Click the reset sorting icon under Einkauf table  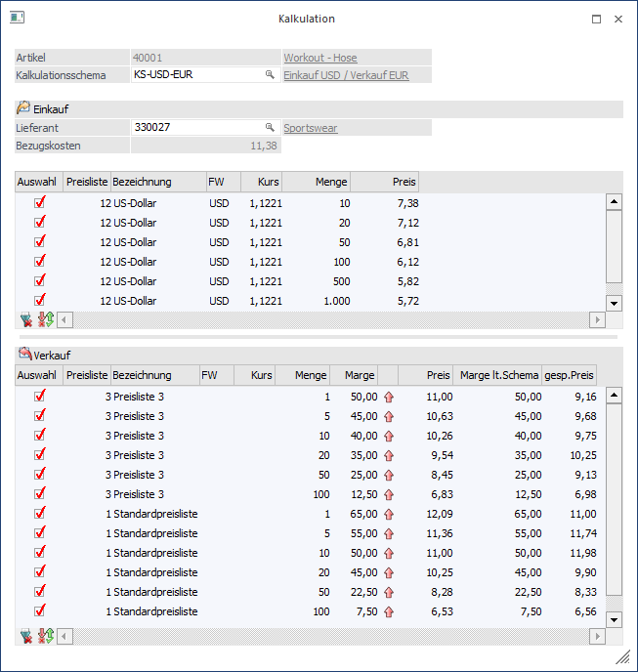45,319
